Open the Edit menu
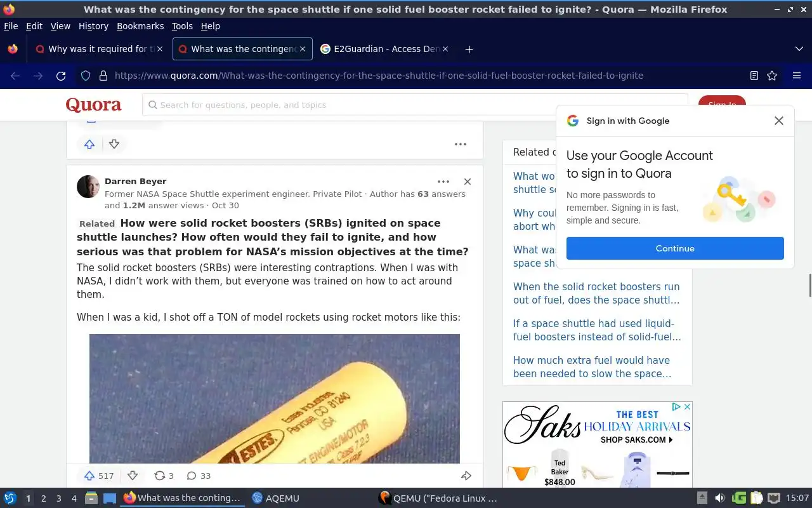The height and width of the screenshot is (508, 812). pos(34,26)
